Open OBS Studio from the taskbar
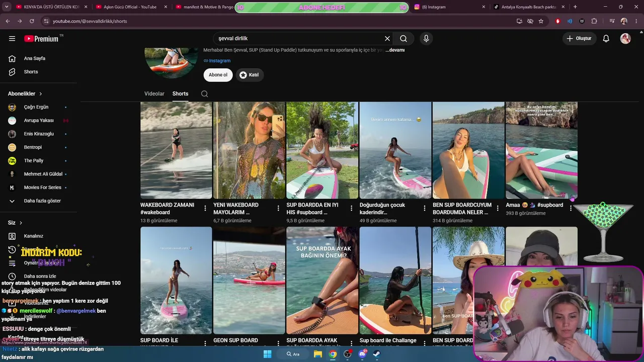The height and width of the screenshot is (362, 644). pos(347,354)
